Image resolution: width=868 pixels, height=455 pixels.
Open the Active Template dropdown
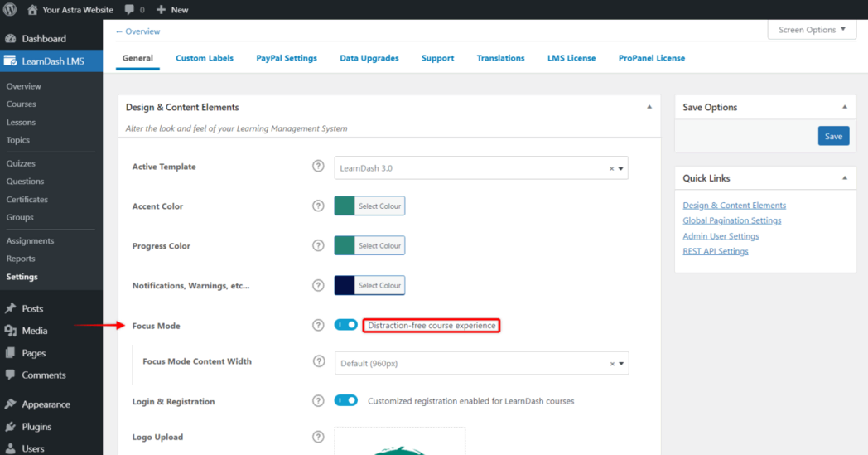480,168
